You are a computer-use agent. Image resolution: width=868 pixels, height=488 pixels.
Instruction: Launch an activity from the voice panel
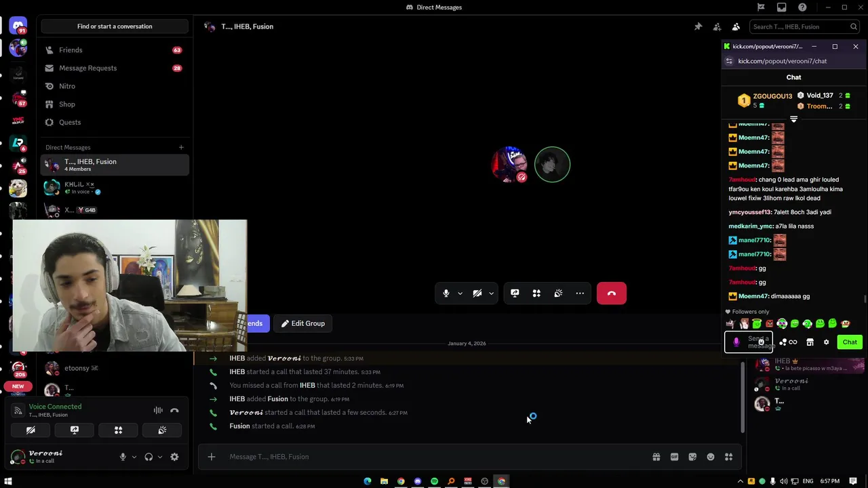pyautogui.click(x=118, y=430)
